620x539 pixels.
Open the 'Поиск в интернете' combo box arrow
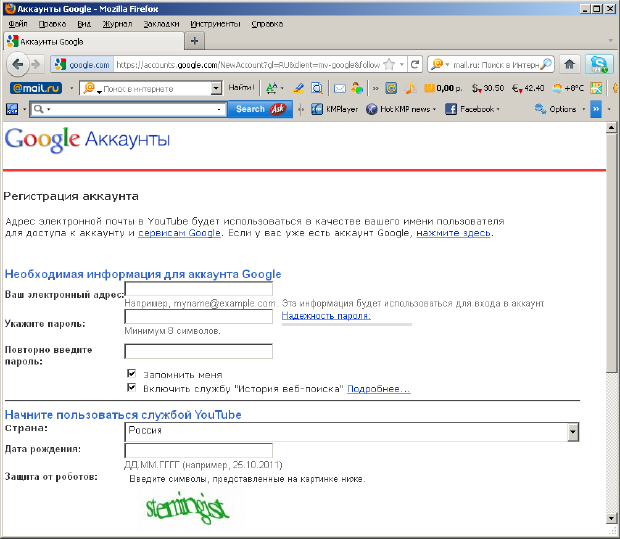pyautogui.click(x=216, y=88)
